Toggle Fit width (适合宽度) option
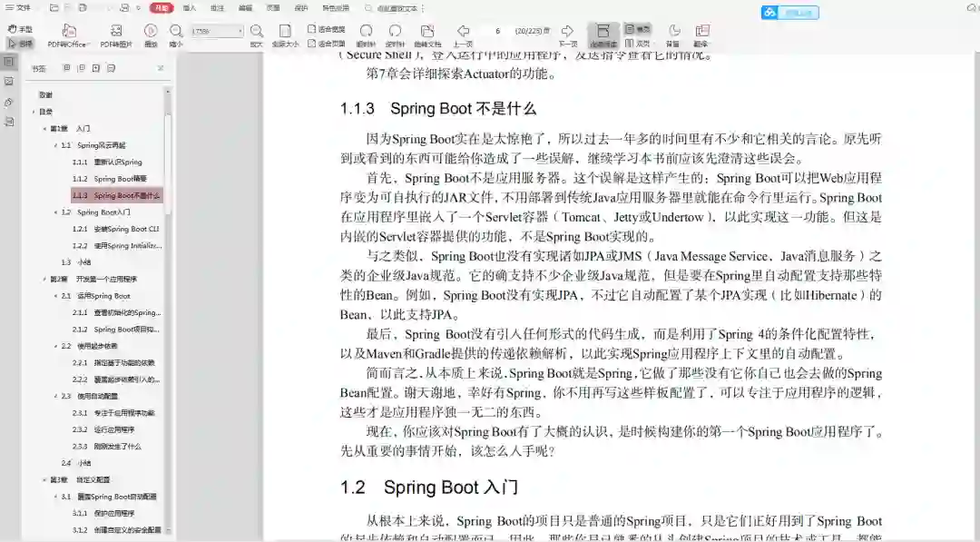 coord(327,29)
